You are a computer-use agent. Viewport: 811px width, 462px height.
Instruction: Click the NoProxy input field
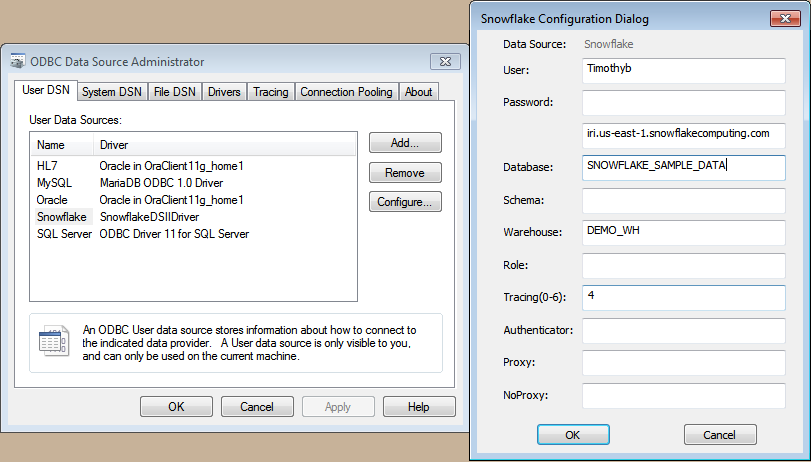pyautogui.click(x=684, y=395)
